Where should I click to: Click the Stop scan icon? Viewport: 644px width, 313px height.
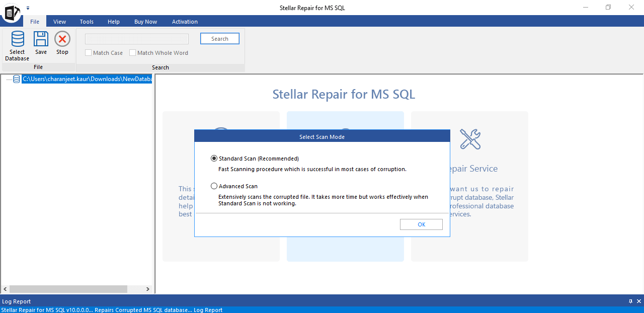[x=62, y=39]
